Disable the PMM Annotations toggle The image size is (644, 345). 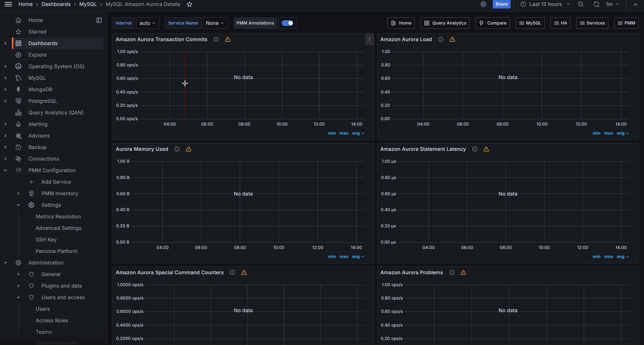tap(287, 23)
